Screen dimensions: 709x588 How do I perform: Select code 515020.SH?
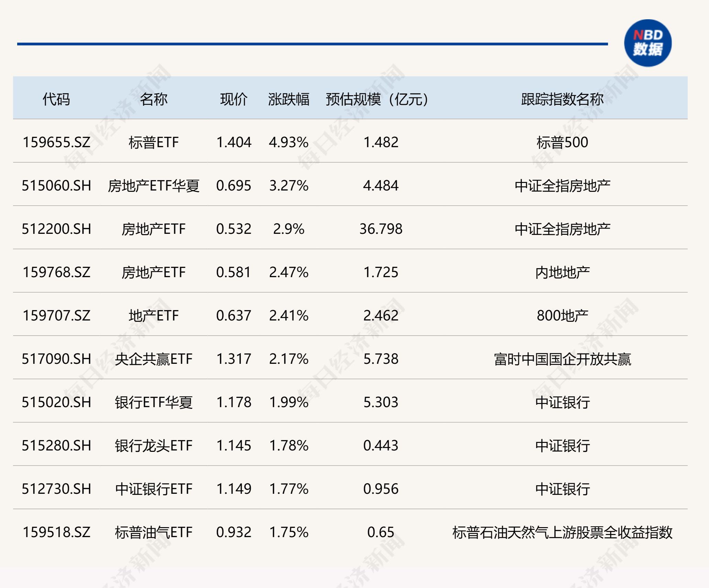(x=56, y=402)
